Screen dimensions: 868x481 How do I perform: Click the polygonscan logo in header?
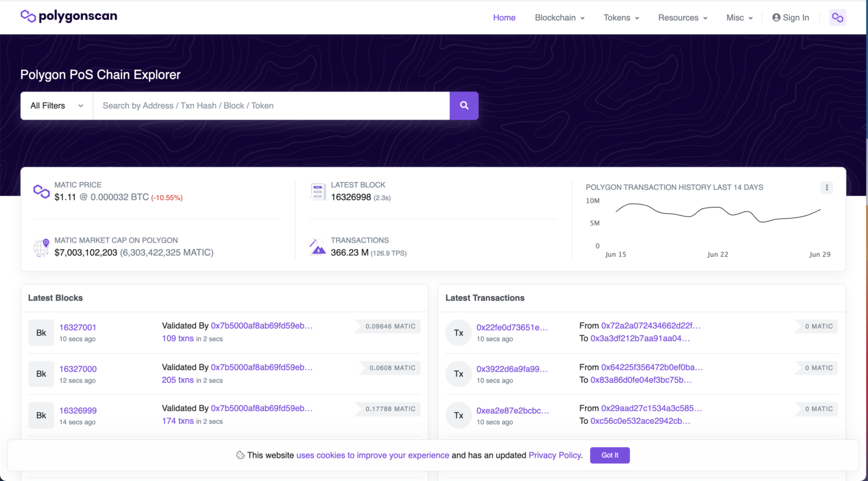point(68,16)
